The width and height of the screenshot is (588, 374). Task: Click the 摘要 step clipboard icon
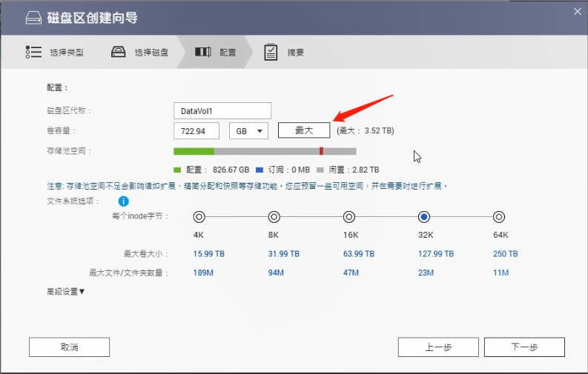pyautogui.click(x=271, y=52)
